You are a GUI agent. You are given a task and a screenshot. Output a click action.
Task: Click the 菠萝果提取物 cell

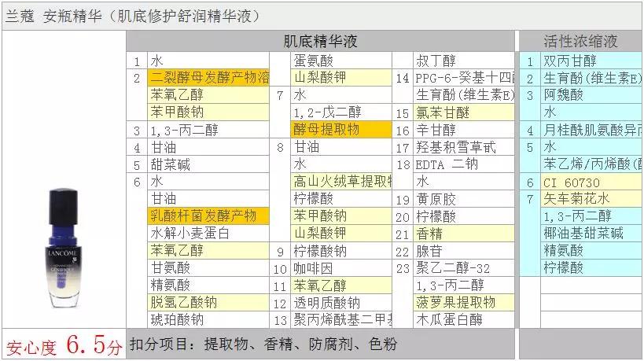[x=464, y=303]
